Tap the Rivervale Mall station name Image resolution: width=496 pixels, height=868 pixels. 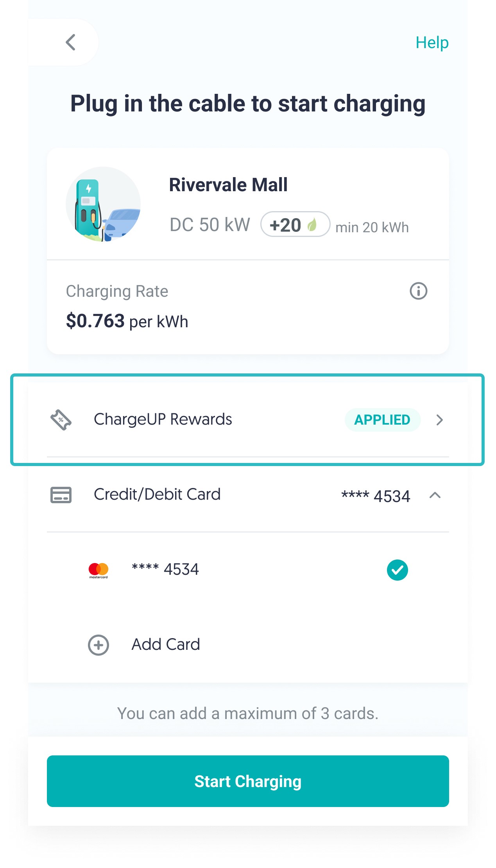228,185
